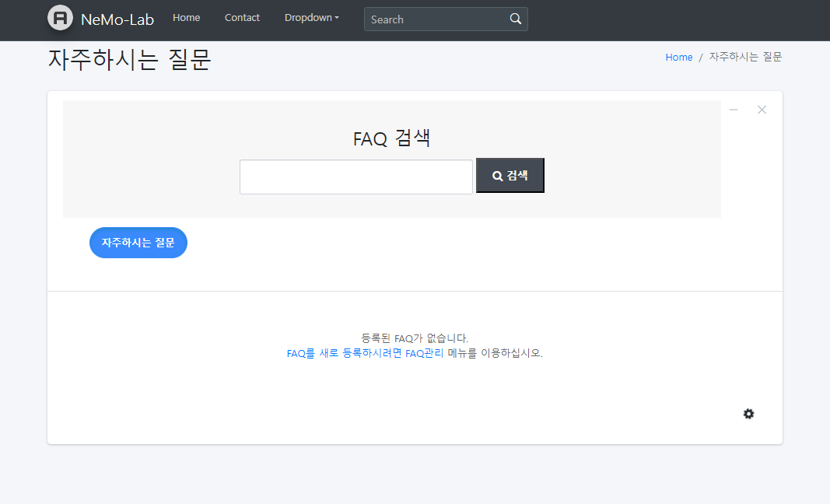This screenshot has height=504, width=830.
Task: Click the caret arrow beside Dropdown
Action: (x=337, y=18)
